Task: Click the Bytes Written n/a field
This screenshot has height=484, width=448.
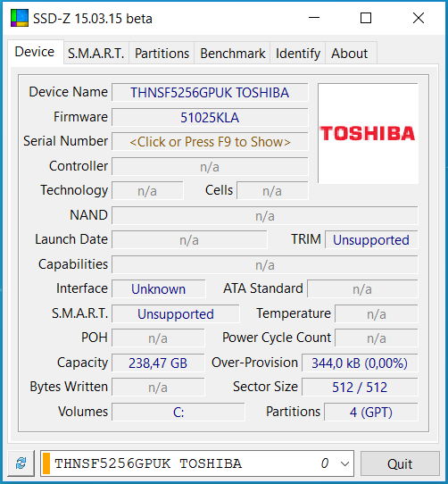Action: point(158,387)
